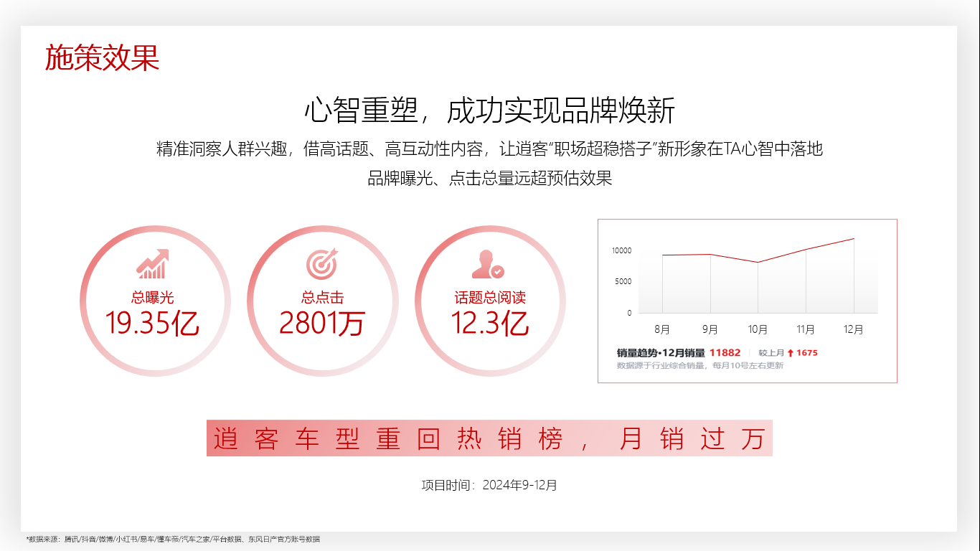Select the 8月 label on the chart axis
Screen dimensions: 980x551
[662, 330]
